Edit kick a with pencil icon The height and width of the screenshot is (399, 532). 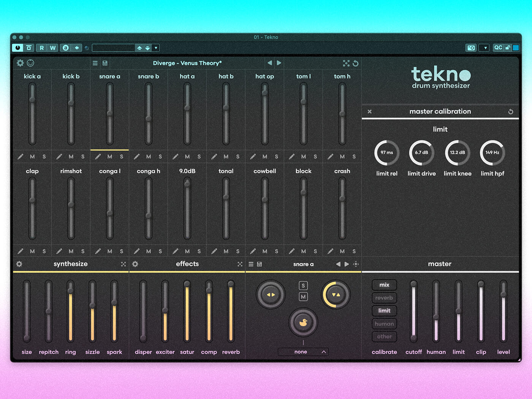pos(21,157)
